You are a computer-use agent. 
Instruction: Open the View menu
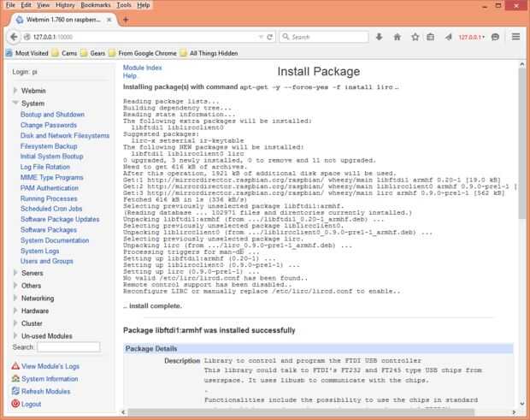tap(43, 5)
